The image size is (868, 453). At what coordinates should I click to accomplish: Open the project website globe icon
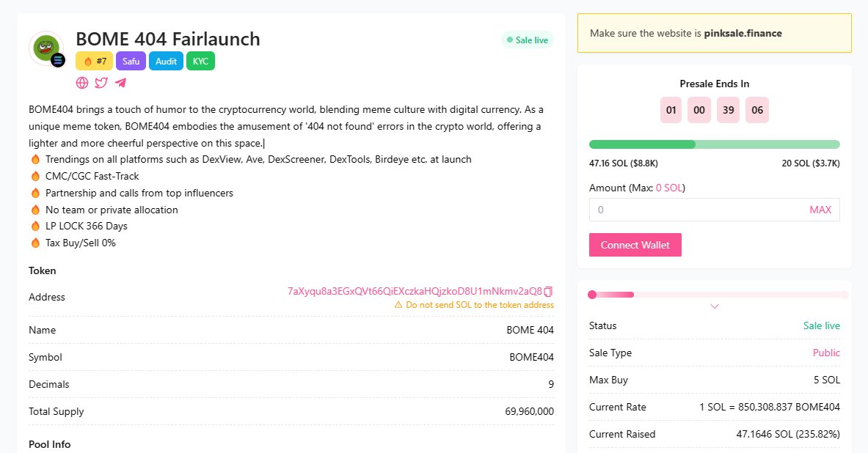coord(82,83)
